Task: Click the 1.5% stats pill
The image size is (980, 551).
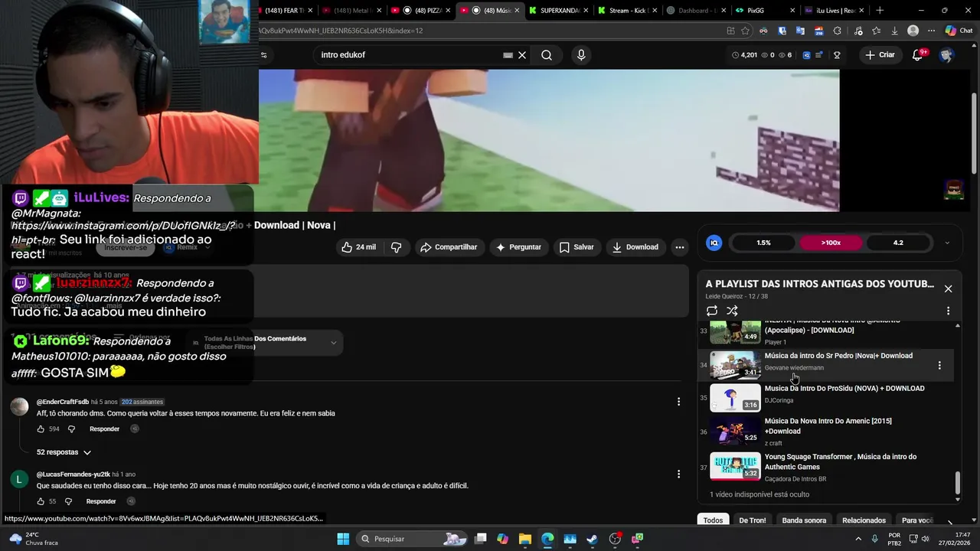Action: [x=763, y=243]
